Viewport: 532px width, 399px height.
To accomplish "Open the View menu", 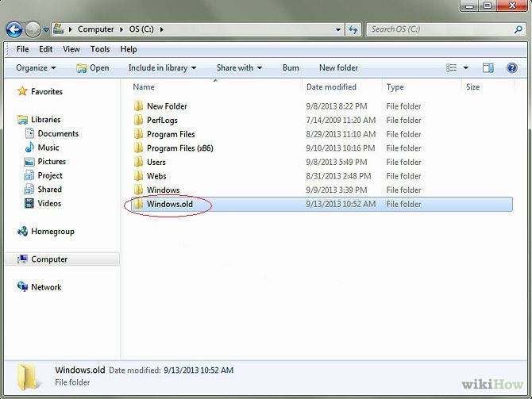I will [71, 49].
